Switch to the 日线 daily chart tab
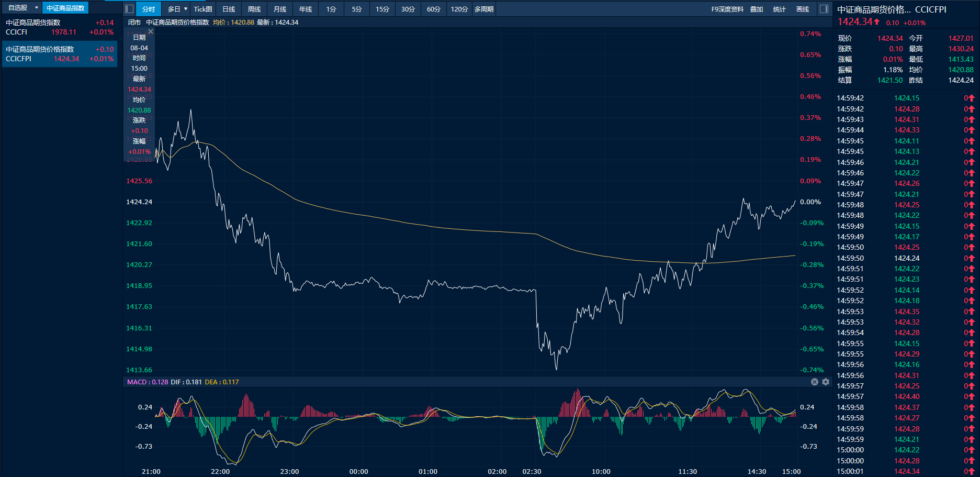This screenshot has height=477, width=980. [229, 9]
